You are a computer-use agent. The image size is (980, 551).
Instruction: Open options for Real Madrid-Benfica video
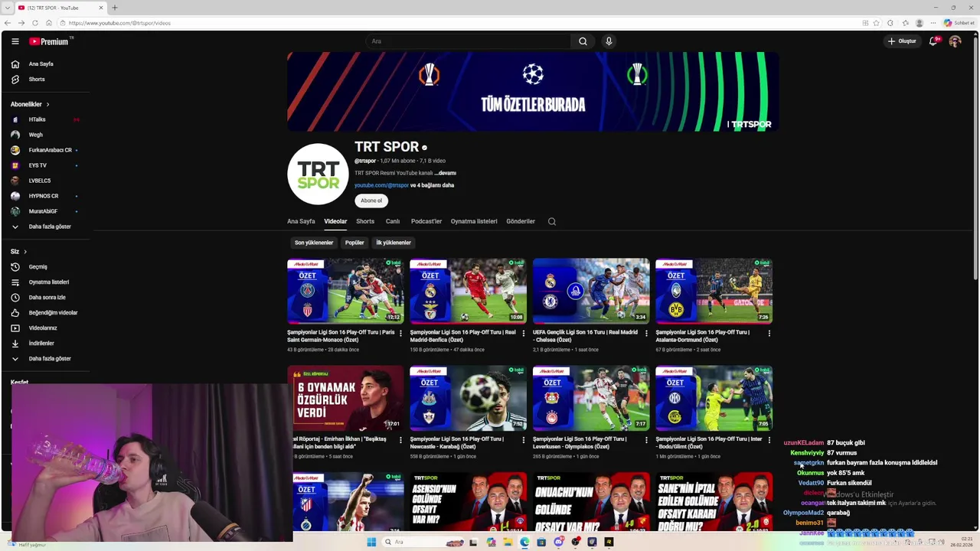523,333
